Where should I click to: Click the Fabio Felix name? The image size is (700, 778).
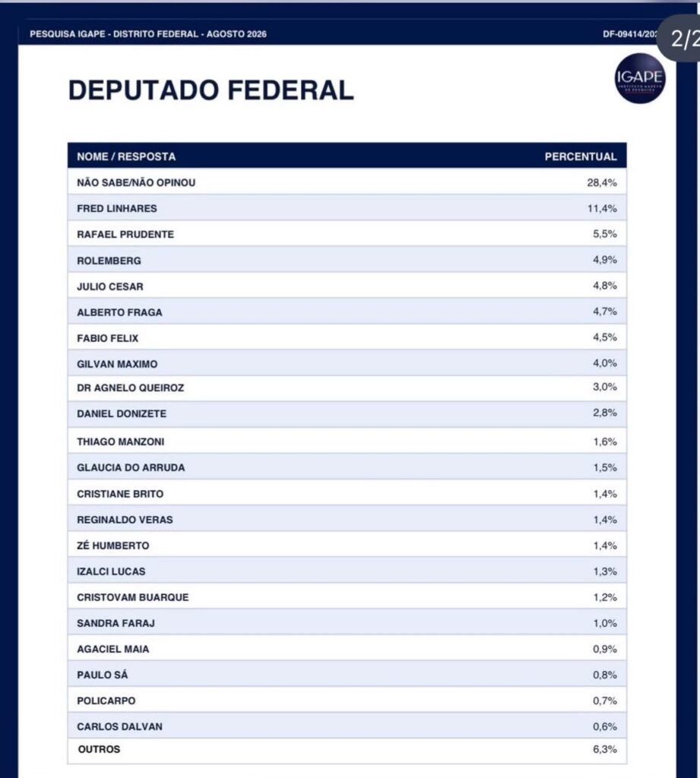tap(107, 338)
